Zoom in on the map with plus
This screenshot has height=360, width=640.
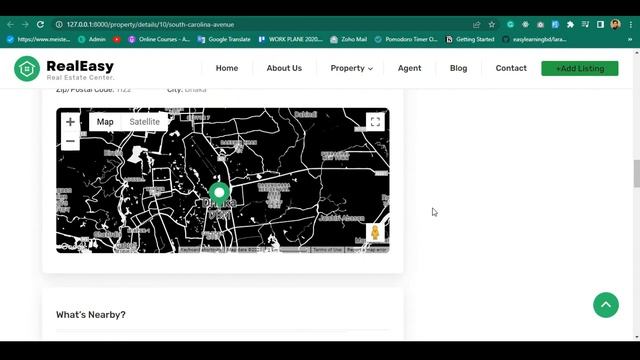tap(70, 122)
